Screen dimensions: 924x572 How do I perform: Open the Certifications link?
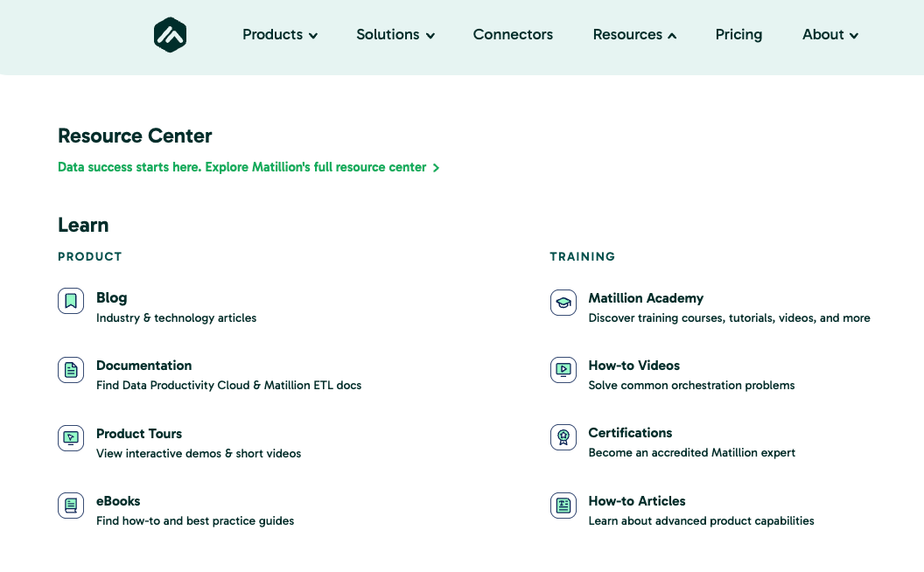tap(630, 433)
